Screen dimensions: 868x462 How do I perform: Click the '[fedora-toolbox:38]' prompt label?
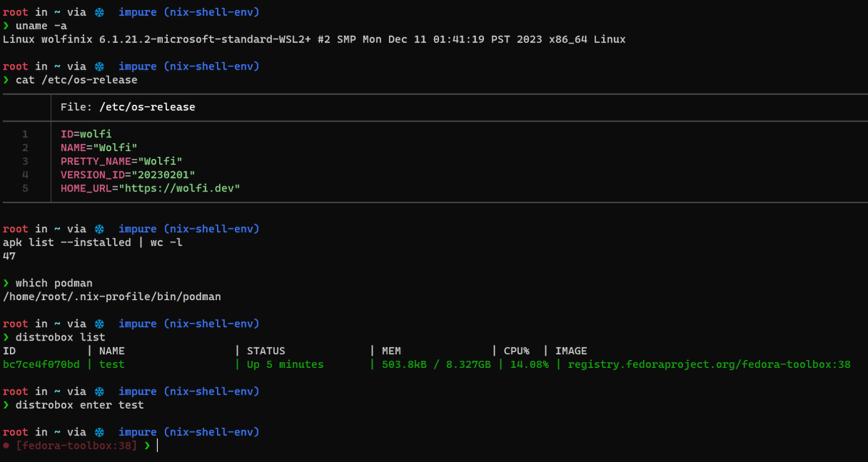pos(77,446)
